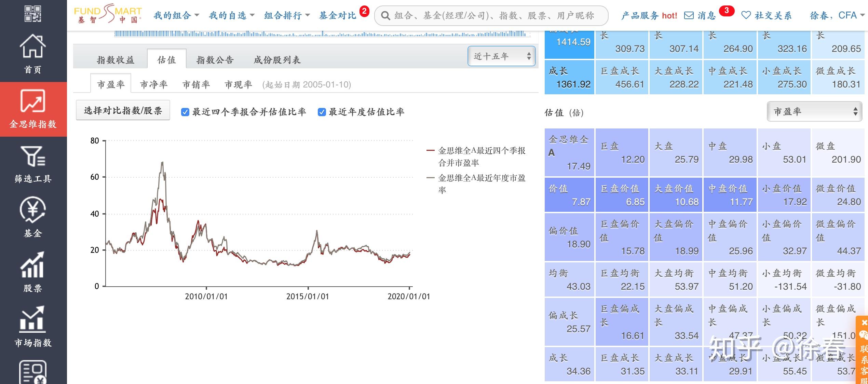Open the QR code icon in sidebar
Screen dimensions: 868x384
(33, 14)
